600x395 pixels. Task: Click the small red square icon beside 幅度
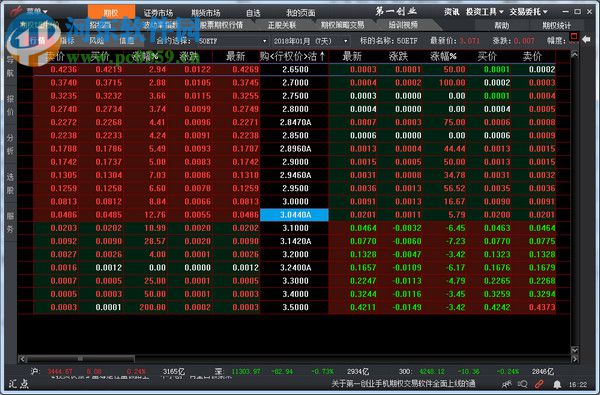coord(574,37)
